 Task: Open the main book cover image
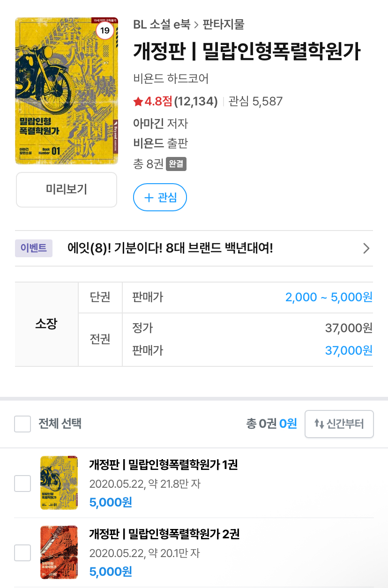[x=67, y=91]
